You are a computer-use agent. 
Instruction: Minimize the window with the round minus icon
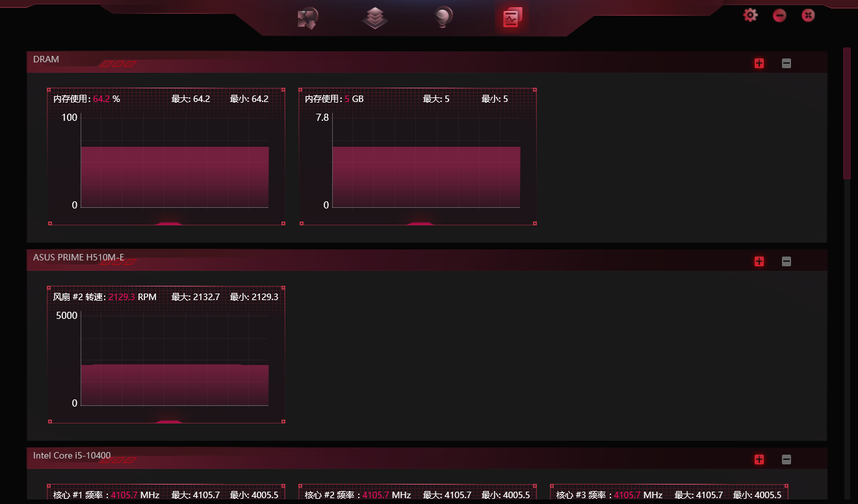(779, 15)
